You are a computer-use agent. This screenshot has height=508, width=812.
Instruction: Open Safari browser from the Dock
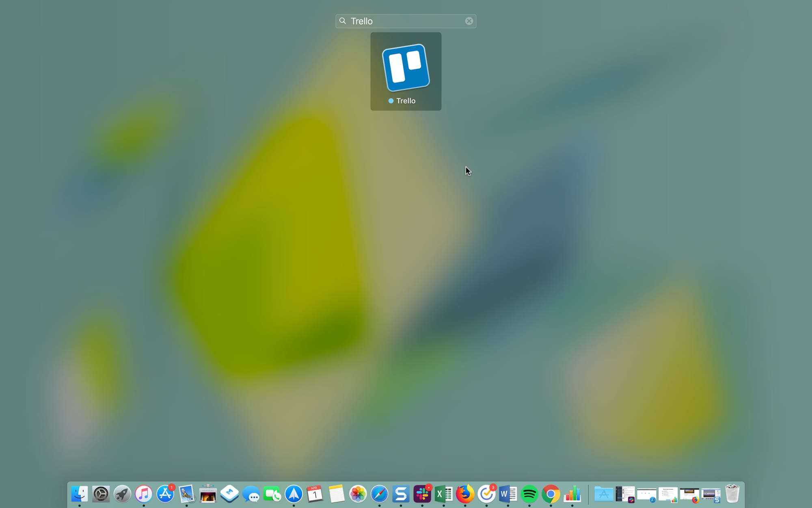[379, 494]
